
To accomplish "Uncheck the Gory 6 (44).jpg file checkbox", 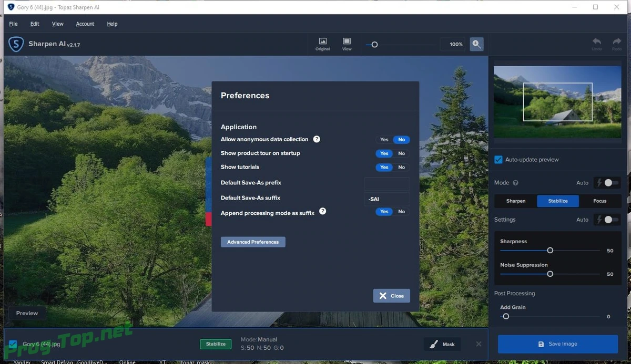I will tap(13, 345).
